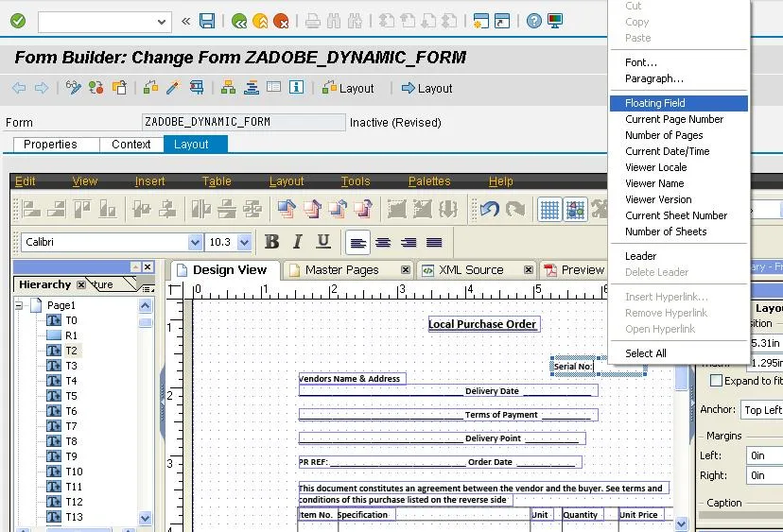Close the Master Pages tab
This screenshot has width=783, height=532.
tap(406, 270)
